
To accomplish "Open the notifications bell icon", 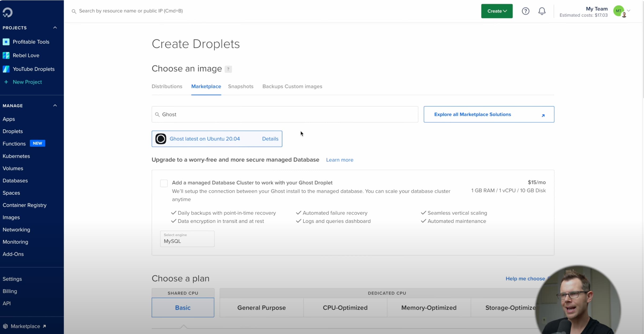I will [x=542, y=11].
